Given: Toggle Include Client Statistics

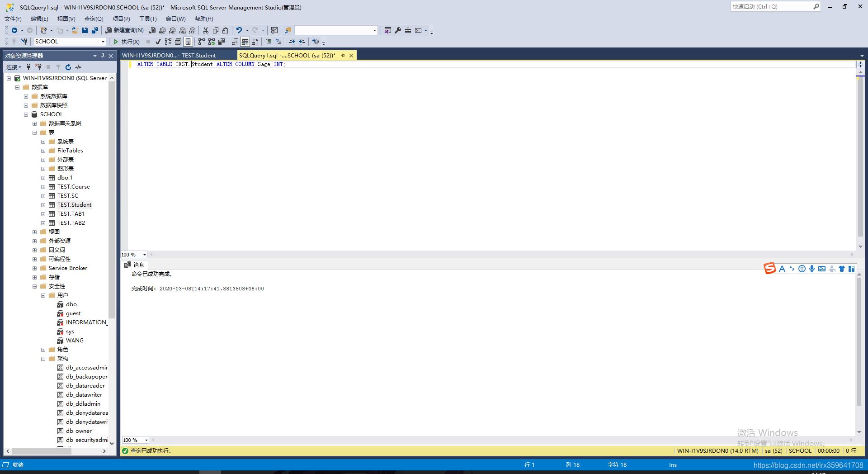Looking at the screenshot, I should (222, 42).
